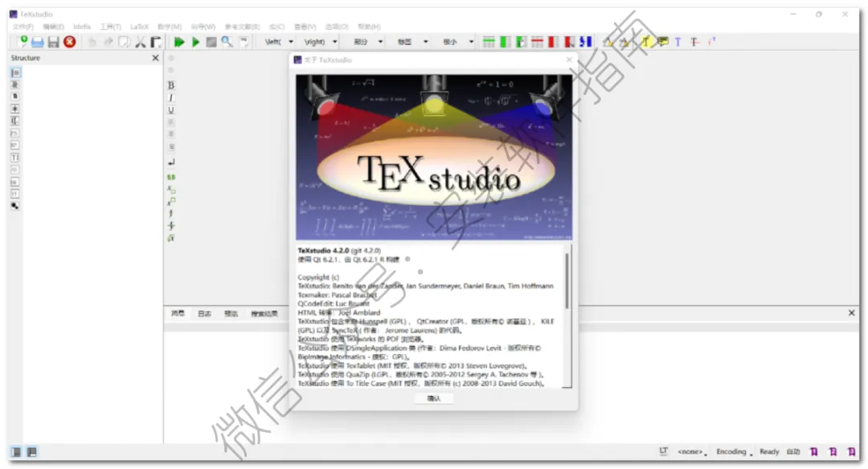Expand the section level dropdown
This screenshot has width=868, height=469.
coord(379,42)
